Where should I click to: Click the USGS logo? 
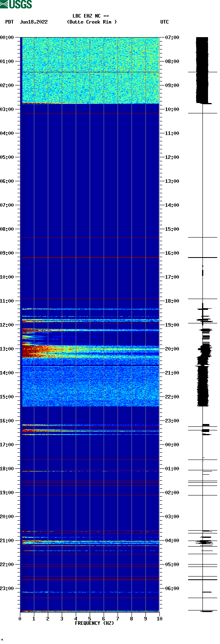click(x=16, y=4)
